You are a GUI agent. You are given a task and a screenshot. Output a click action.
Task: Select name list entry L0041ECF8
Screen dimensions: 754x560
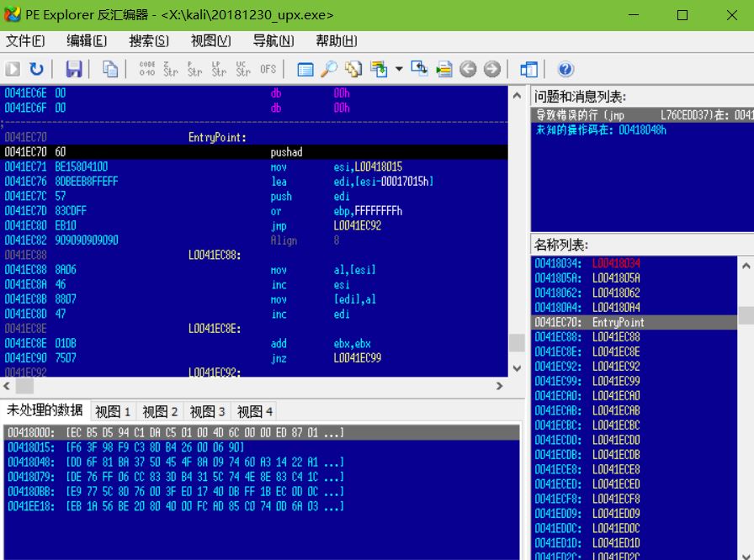pos(635,499)
